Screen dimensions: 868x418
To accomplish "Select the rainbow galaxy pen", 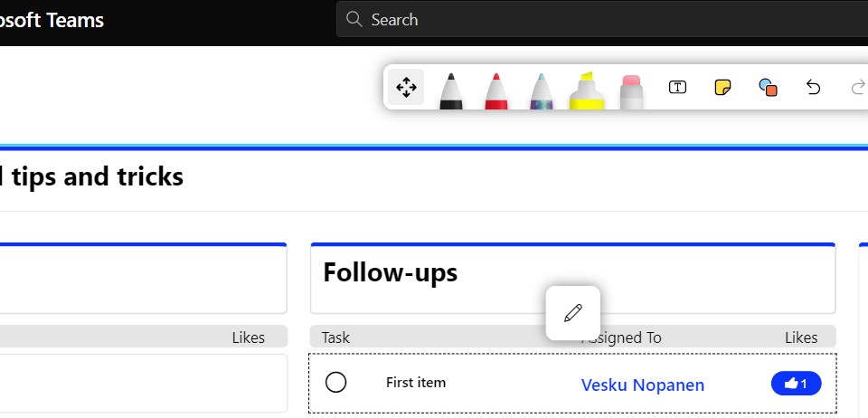I will [541, 90].
